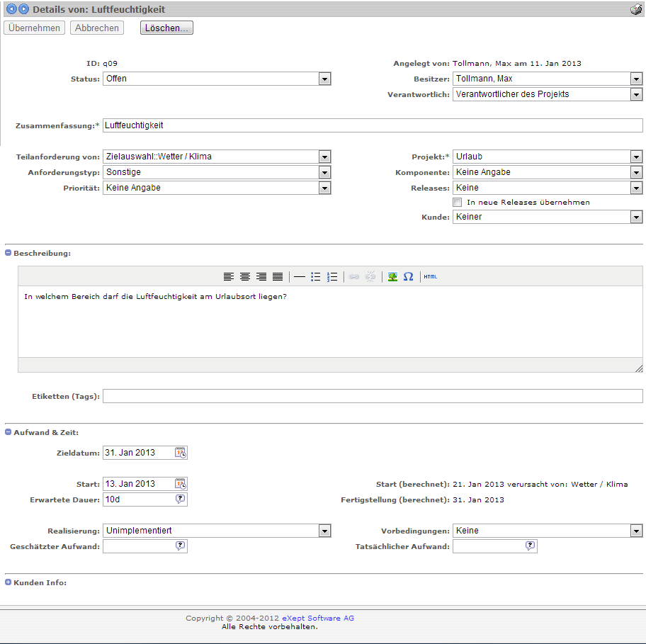646x644 pixels.
Task: Insert bulleted list in description
Action: 316,276
